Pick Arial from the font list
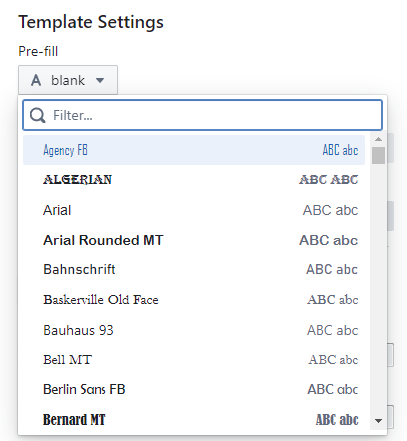 click(x=194, y=210)
